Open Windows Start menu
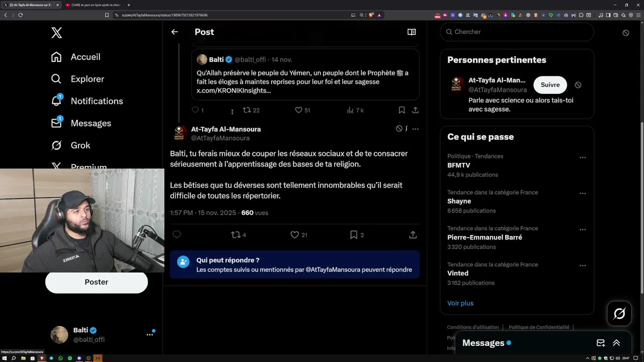 click(5, 358)
